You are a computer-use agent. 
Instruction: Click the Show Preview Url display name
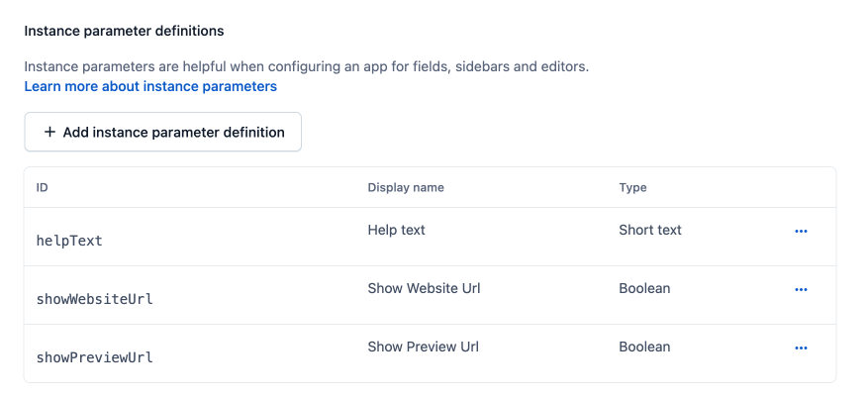422,347
